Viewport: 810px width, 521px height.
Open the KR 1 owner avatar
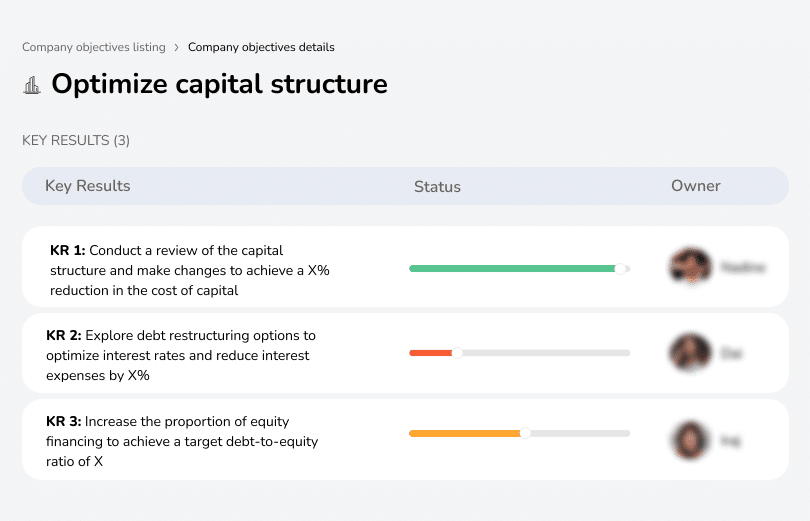[688, 267]
